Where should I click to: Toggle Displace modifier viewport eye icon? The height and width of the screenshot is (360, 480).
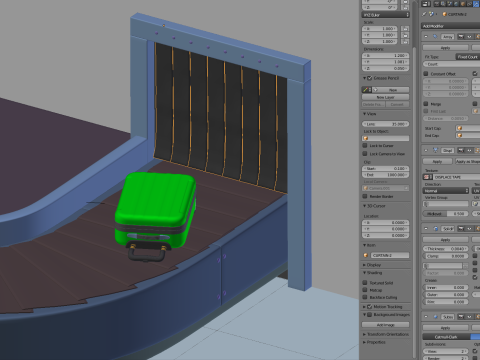pos(469,151)
